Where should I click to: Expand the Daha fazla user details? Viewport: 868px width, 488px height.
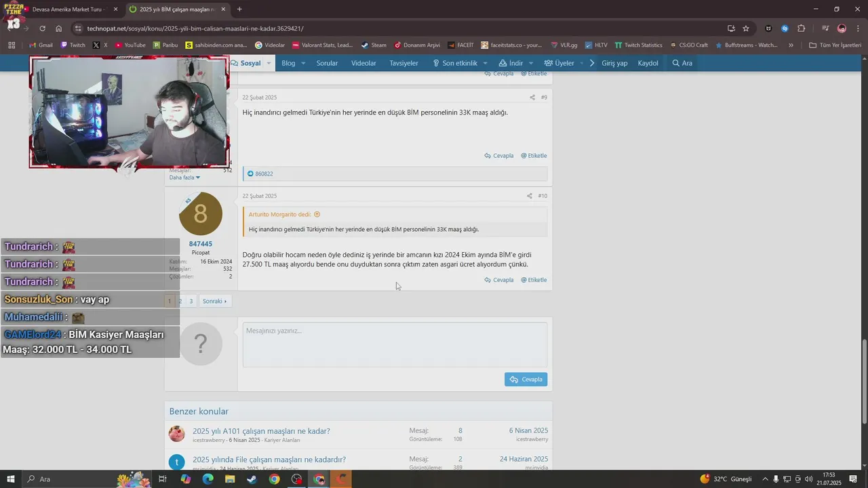[185, 178]
